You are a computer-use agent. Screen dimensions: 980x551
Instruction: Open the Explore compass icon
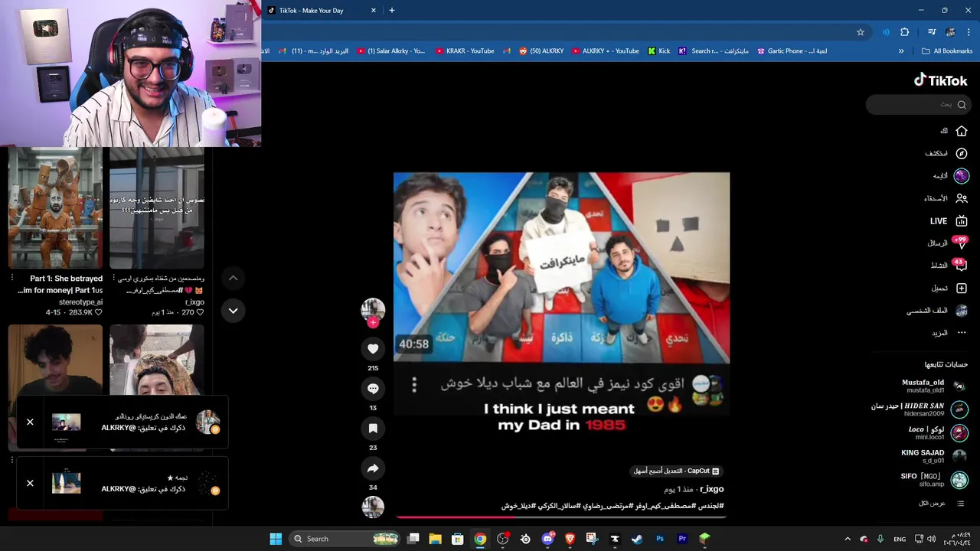pos(961,153)
